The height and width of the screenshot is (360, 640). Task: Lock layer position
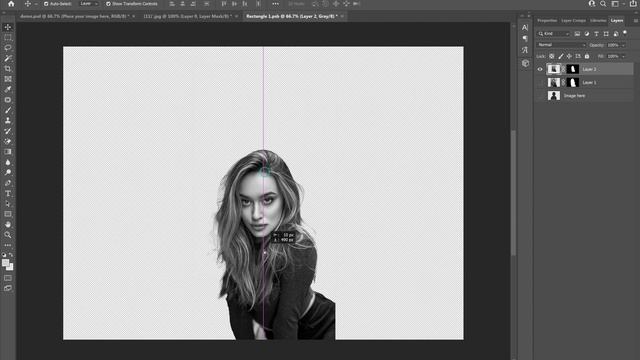tap(569, 56)
